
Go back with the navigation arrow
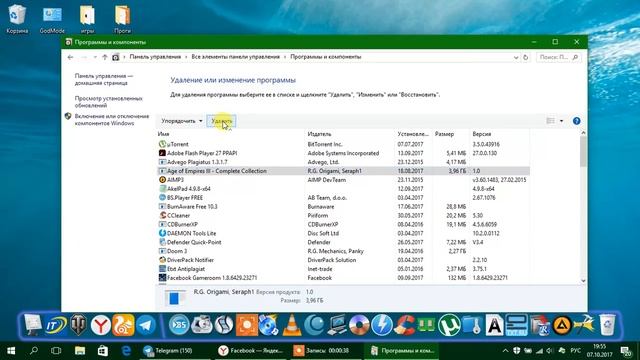click(70, 57)
